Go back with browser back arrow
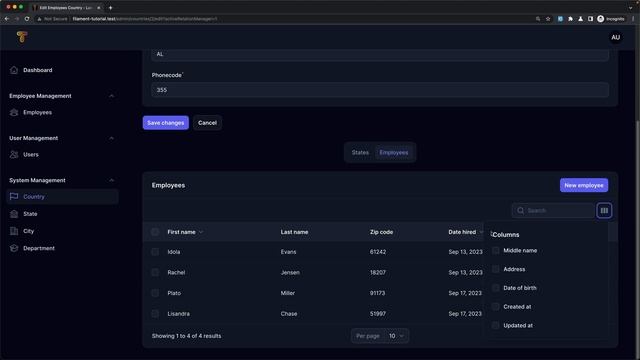The image size is (640, 360). tap(7, 19)
